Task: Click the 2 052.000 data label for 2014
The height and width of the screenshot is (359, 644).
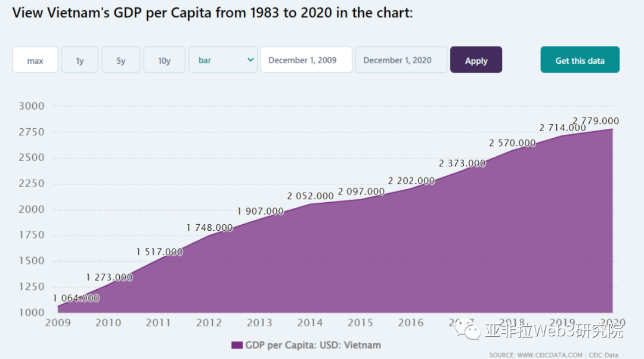Action: [311, 196]
